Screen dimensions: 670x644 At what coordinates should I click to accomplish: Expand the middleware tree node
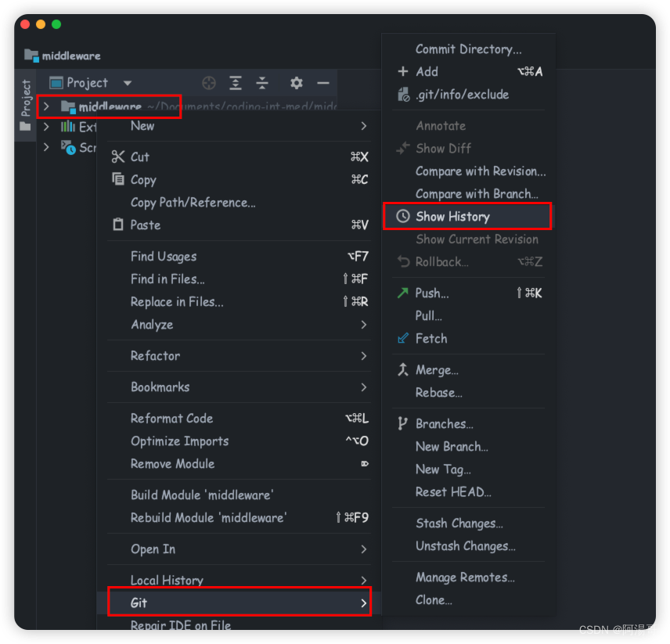[46, 106]
